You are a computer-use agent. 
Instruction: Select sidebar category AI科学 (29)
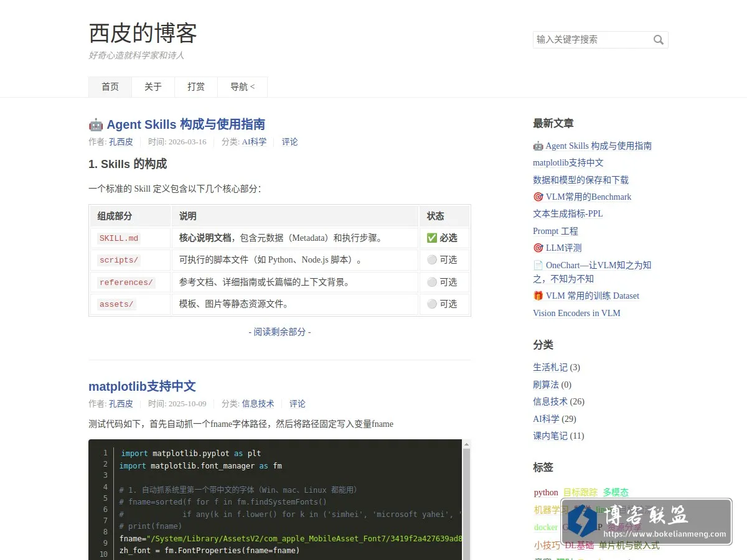pyautogui.click(x=546, y=419)
